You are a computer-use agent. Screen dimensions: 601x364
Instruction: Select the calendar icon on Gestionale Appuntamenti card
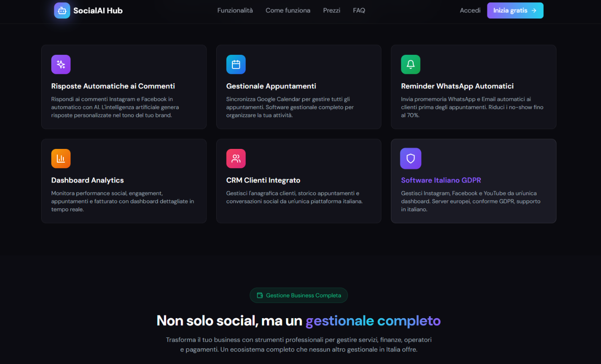pos(236,64)
